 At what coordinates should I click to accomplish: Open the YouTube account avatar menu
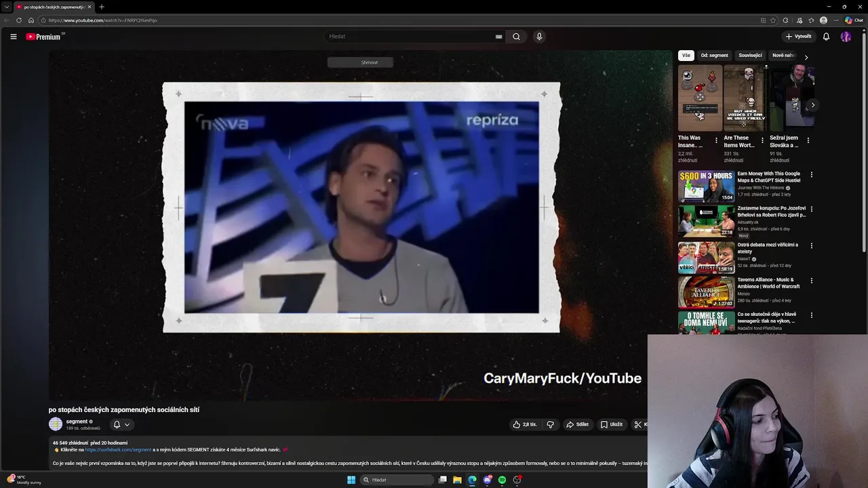(x=846, y=37)
